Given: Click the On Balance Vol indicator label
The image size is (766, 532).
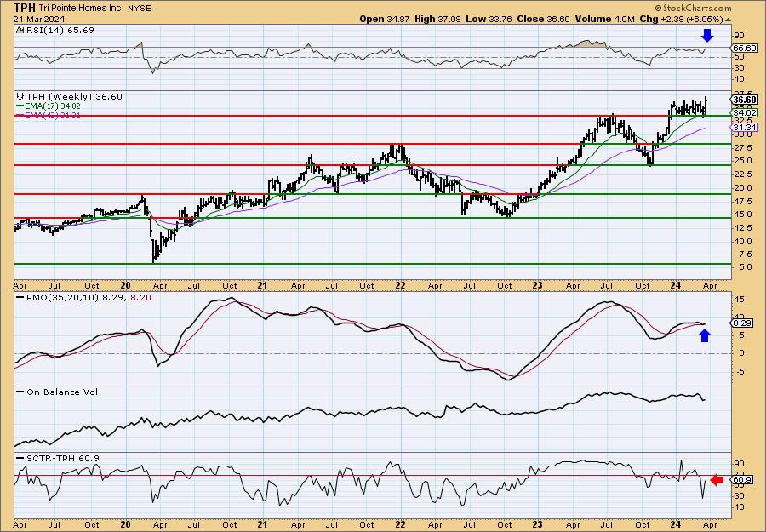Looking at the screenshot, I should [x=57, y=392].
